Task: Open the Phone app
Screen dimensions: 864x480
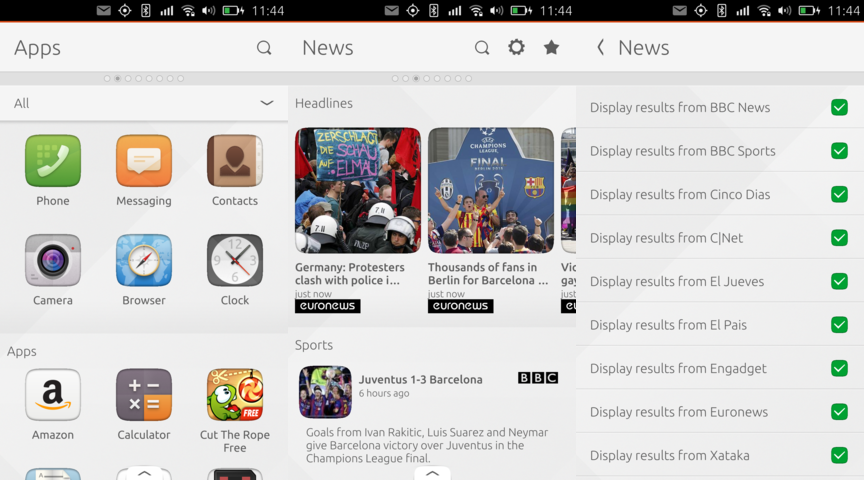Action: (x=53, y=161)
